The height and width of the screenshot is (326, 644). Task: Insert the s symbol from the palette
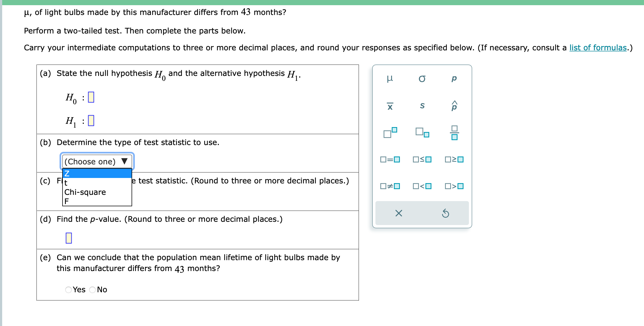click(x=422, y=106)
